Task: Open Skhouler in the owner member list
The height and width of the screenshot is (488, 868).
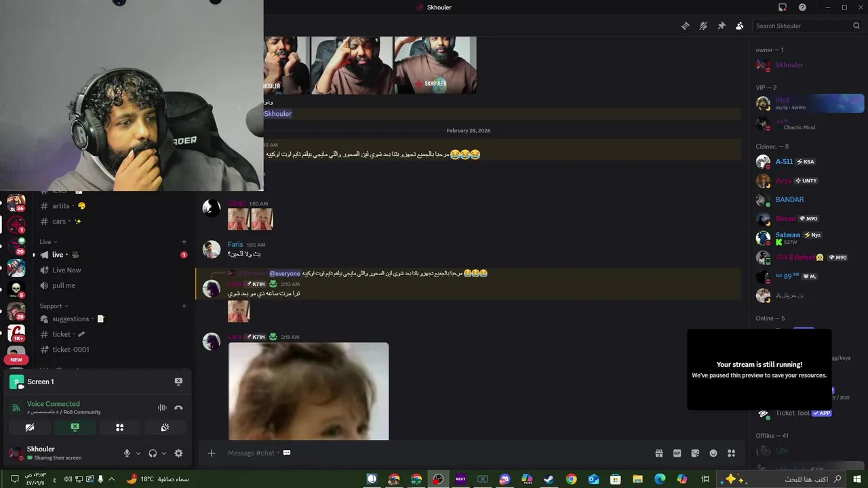Action: (x=808, y=65)
